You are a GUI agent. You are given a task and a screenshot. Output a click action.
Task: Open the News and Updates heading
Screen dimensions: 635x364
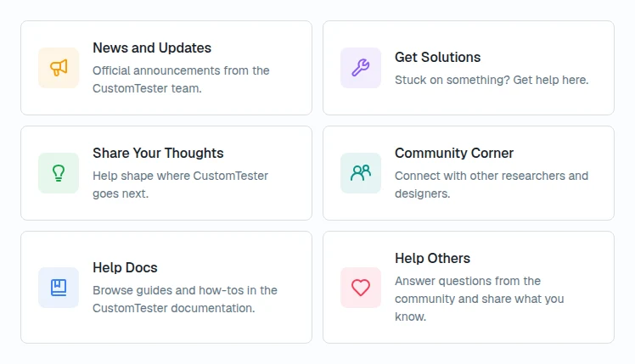pyautogui.click(x=152, y=48)
